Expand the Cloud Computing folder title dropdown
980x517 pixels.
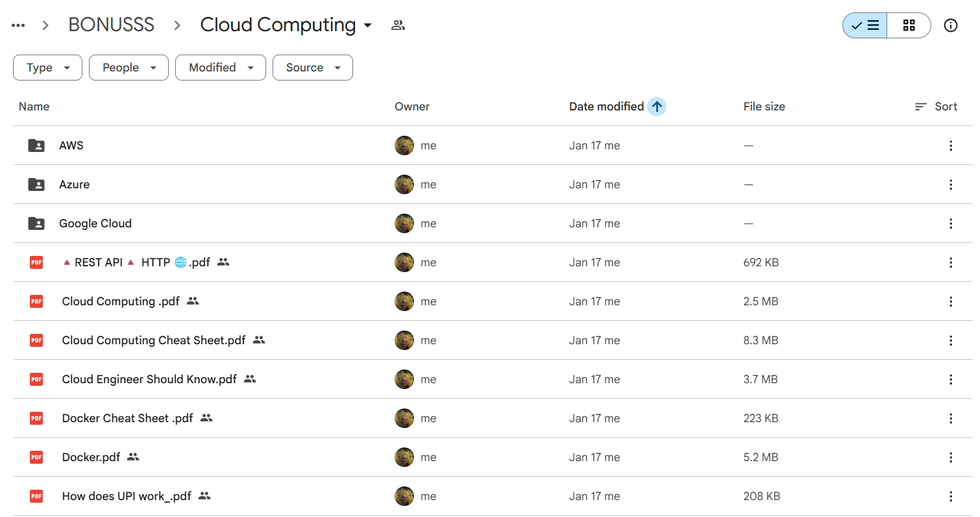pos(367,25)
